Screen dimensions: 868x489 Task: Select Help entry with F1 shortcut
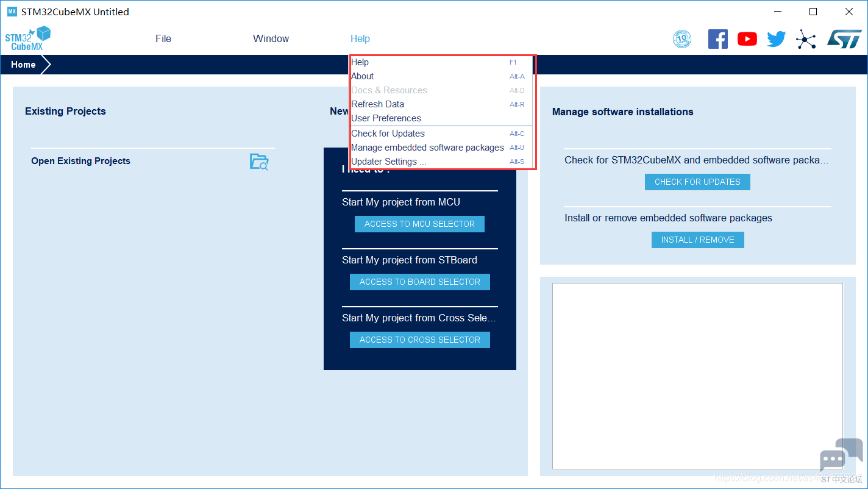tap(442, 62)
